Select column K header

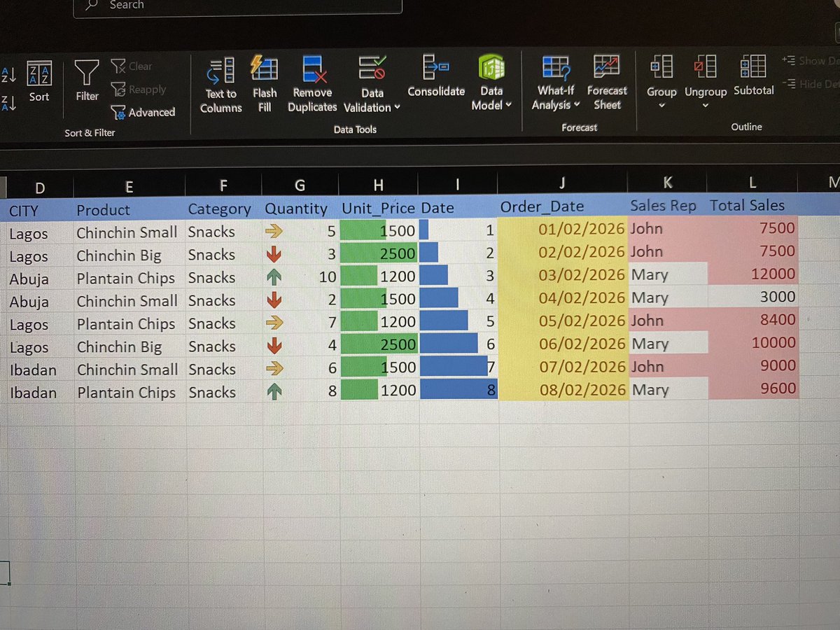click(667, 183)
